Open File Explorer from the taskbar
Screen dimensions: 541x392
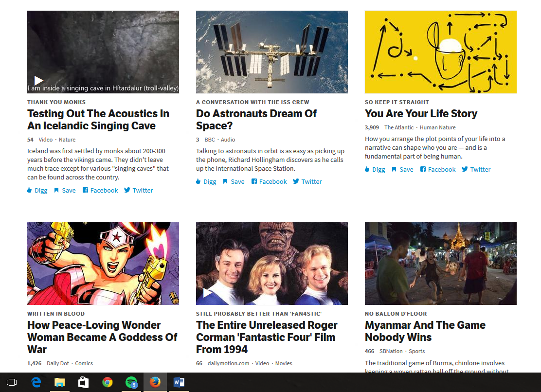[60, 382]
